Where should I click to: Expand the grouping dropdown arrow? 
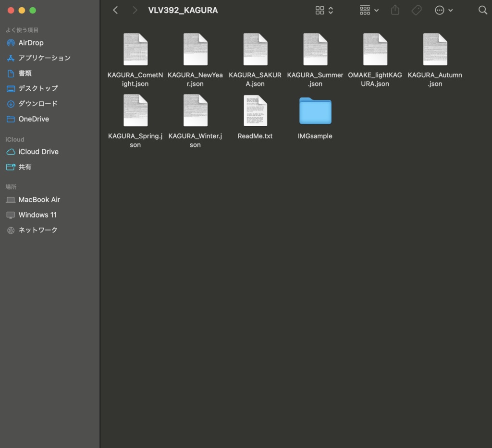[x=377, y=11]
